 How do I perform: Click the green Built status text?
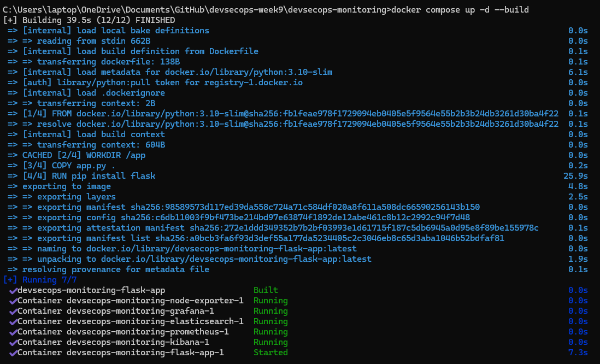point(266,290)
